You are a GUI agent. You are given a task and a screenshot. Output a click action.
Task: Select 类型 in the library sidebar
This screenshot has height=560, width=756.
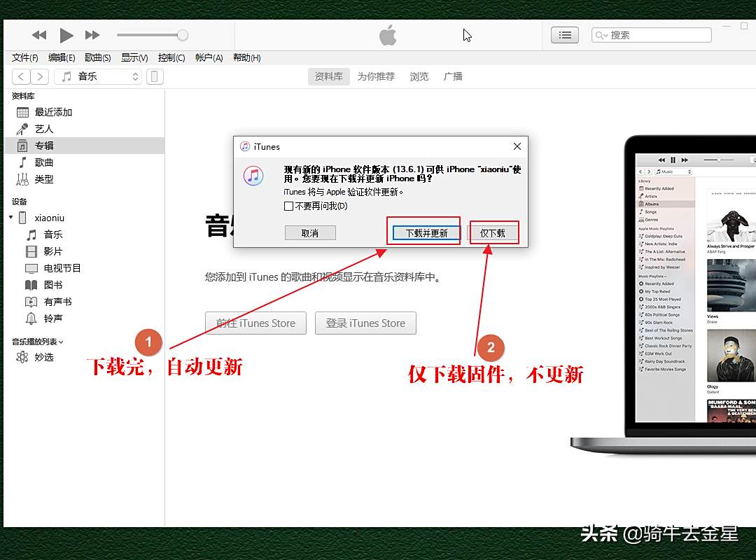[85, 179]
